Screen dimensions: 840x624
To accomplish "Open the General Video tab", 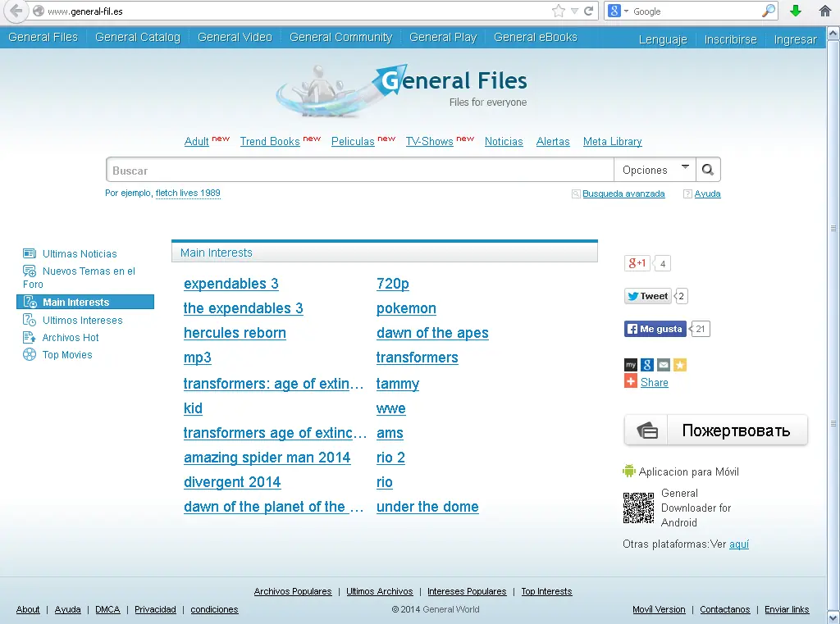I will click(x=235, y=37).
